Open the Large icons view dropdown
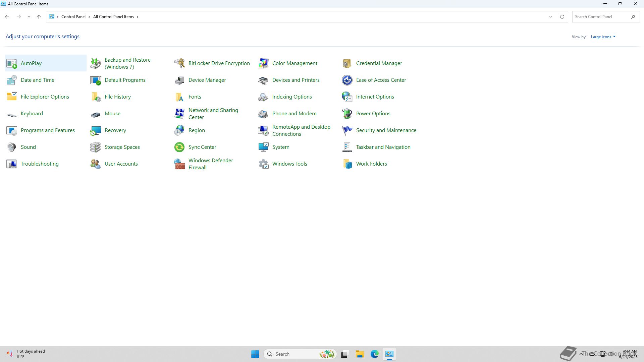 click(x=603, y=37)
